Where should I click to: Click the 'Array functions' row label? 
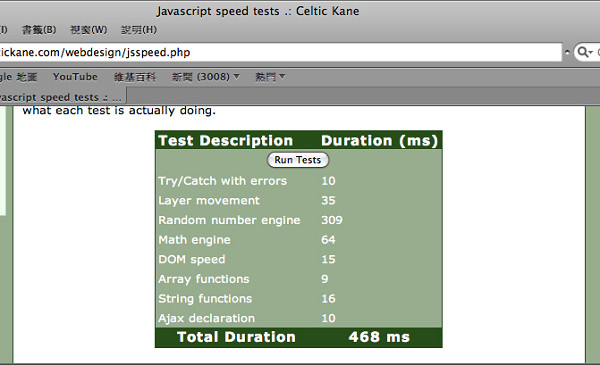pos(204,279)
